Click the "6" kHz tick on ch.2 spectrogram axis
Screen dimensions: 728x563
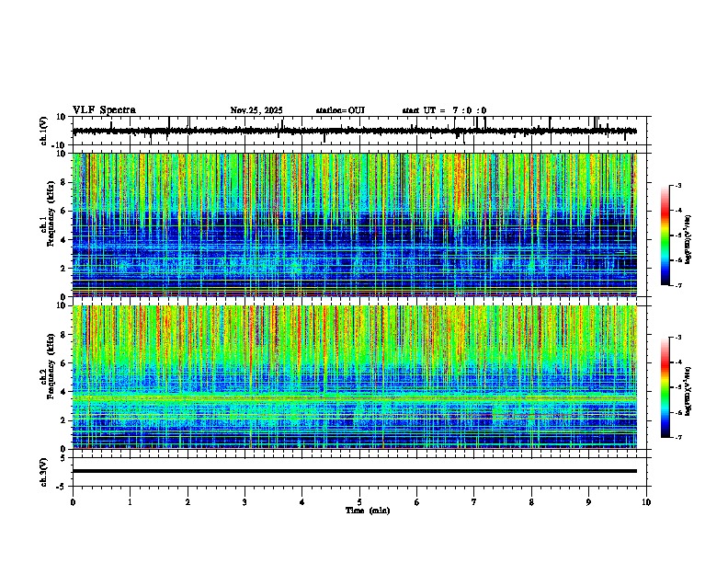point(64,362)
